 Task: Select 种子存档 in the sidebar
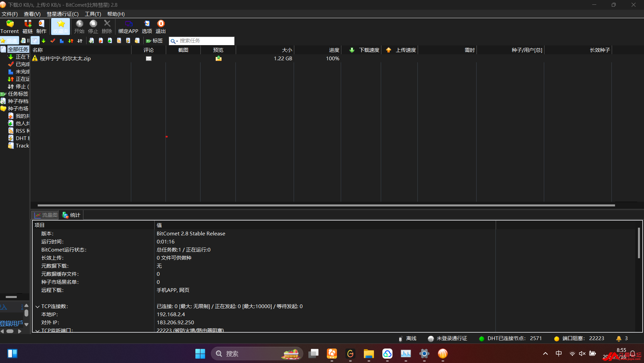pyautogui.click(x=15, y=101)
